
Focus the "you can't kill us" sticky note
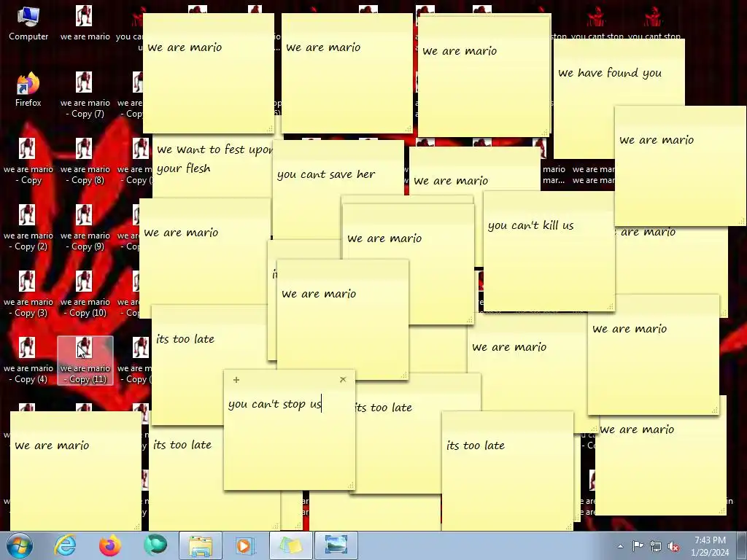[x=549, y=251]
